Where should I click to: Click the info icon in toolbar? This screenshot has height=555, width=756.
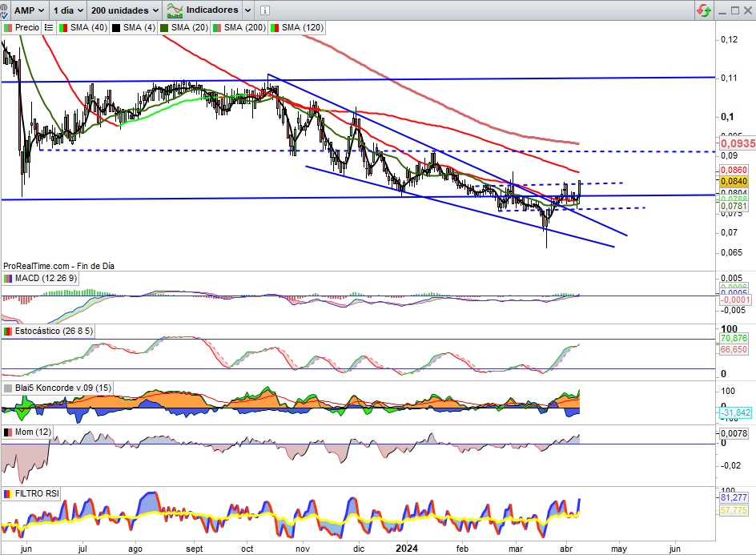click(265, 11)
